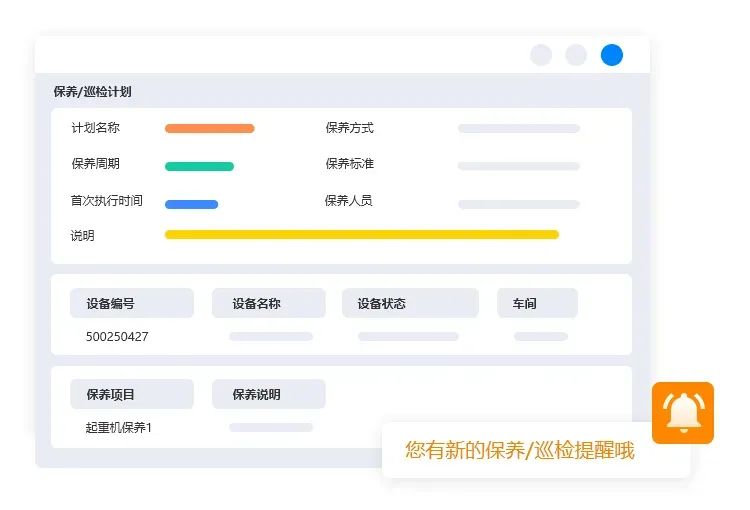Click the 起重机保养1 maintenance item
Viewport: 750px width, 510px height.
[x=119, y=427]
